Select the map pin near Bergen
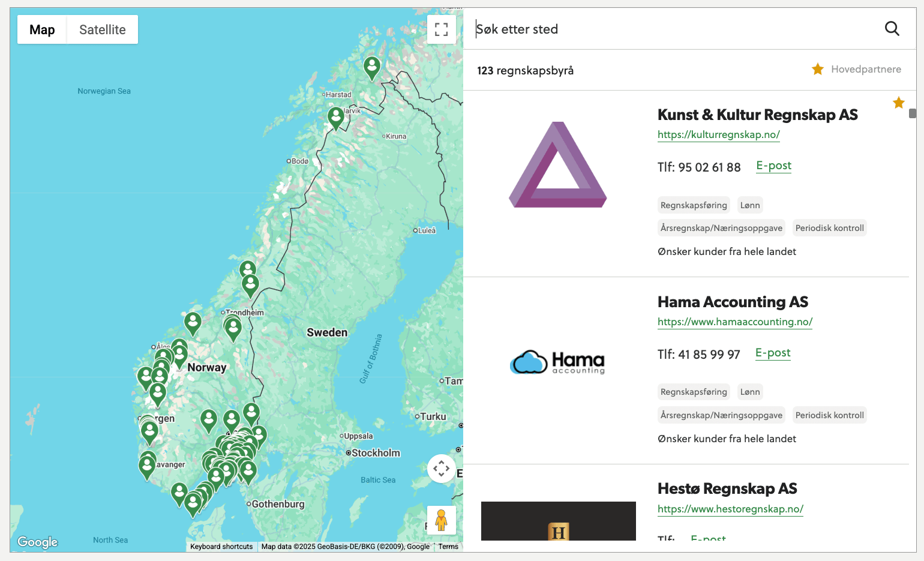 [149, 432]
